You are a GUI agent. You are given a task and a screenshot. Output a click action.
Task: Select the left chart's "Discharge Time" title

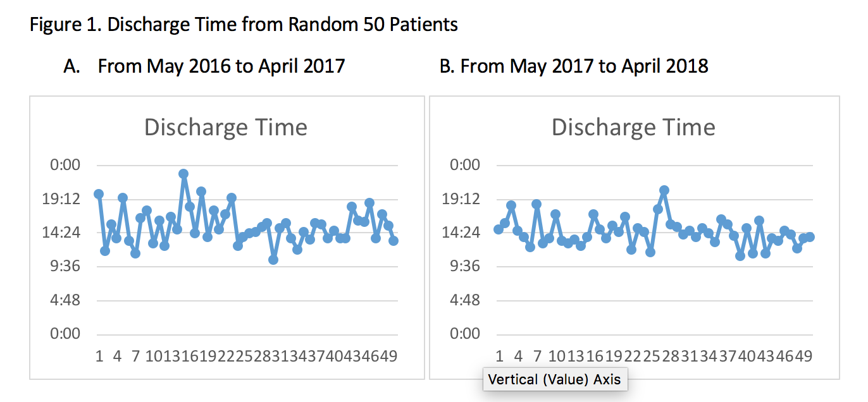pyautogui.click(x=226, y=127)
